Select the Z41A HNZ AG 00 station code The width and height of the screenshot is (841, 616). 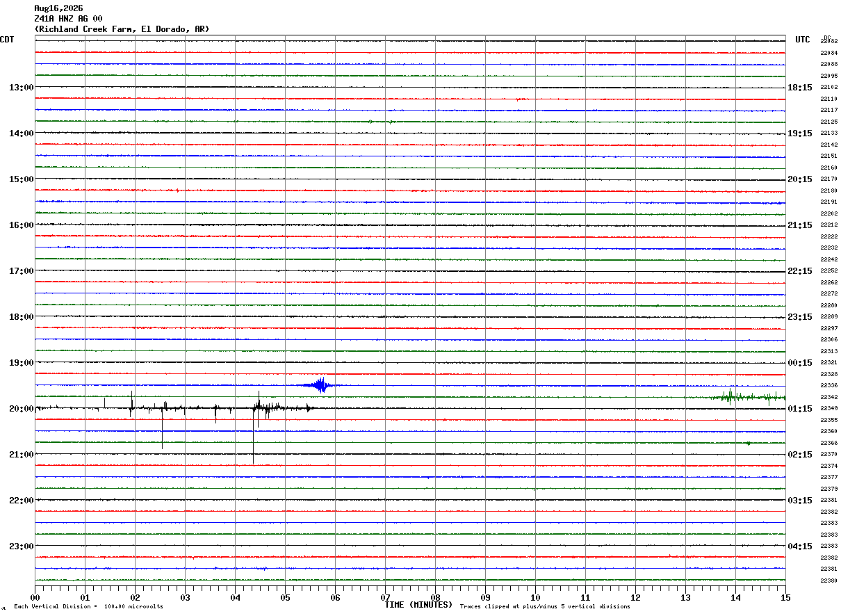click(68, 19)
